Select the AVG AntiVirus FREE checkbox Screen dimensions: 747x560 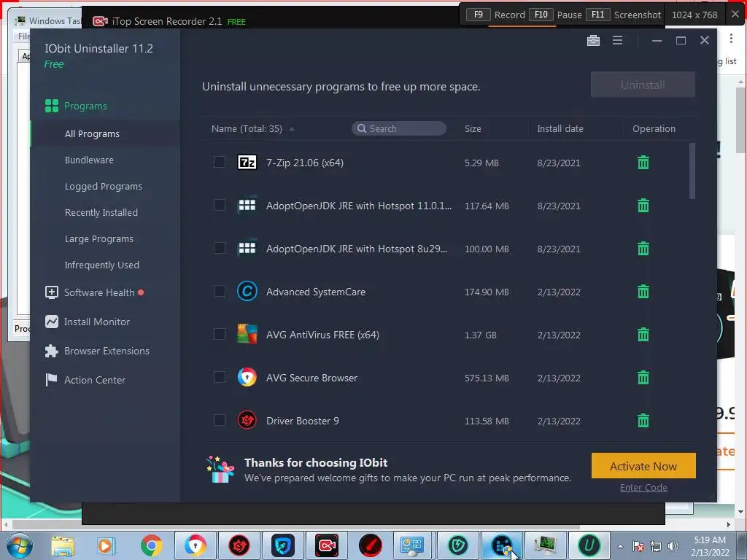[x=219, y=334]
